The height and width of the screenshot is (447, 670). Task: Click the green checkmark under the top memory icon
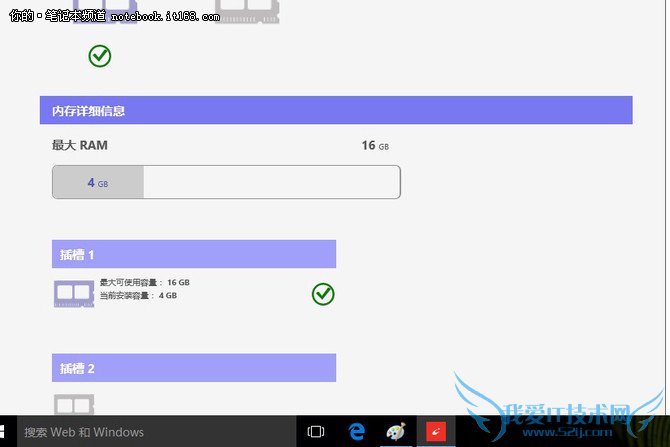pos(100,56)
